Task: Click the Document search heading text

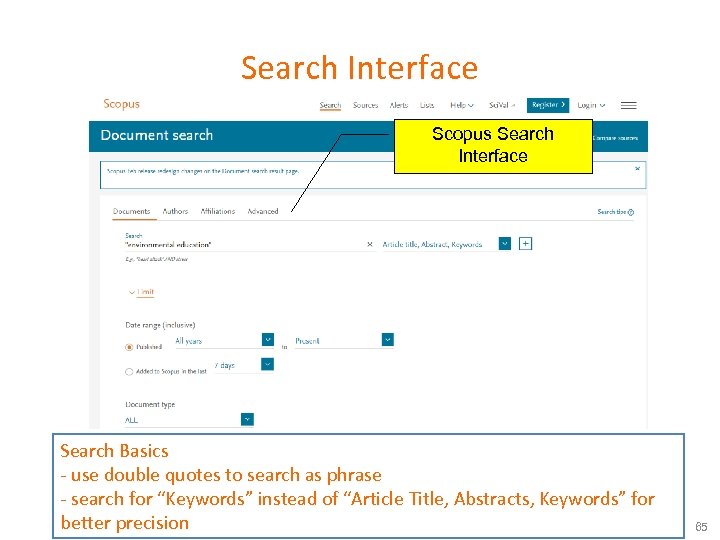Action: pyautogui.click(x=157, y=135)
